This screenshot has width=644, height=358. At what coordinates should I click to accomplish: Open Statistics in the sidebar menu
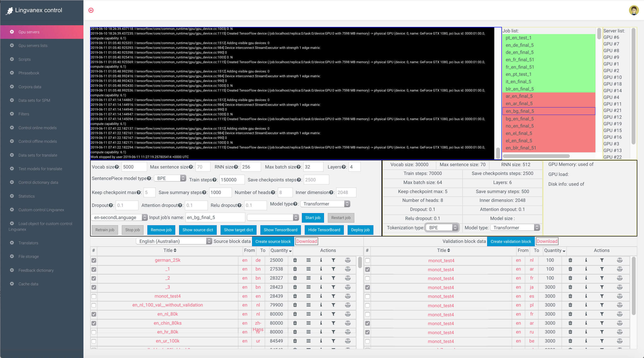click(26, 196)
